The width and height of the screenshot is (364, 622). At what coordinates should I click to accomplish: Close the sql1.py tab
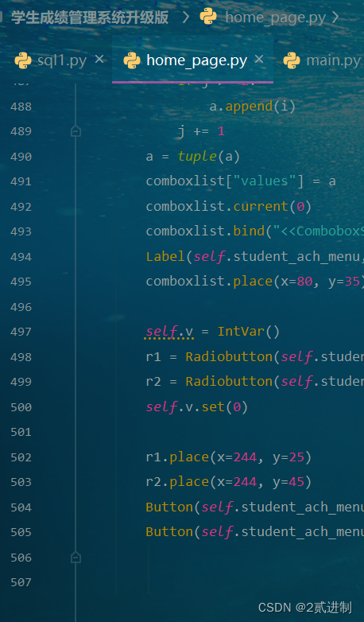[99, 60]
